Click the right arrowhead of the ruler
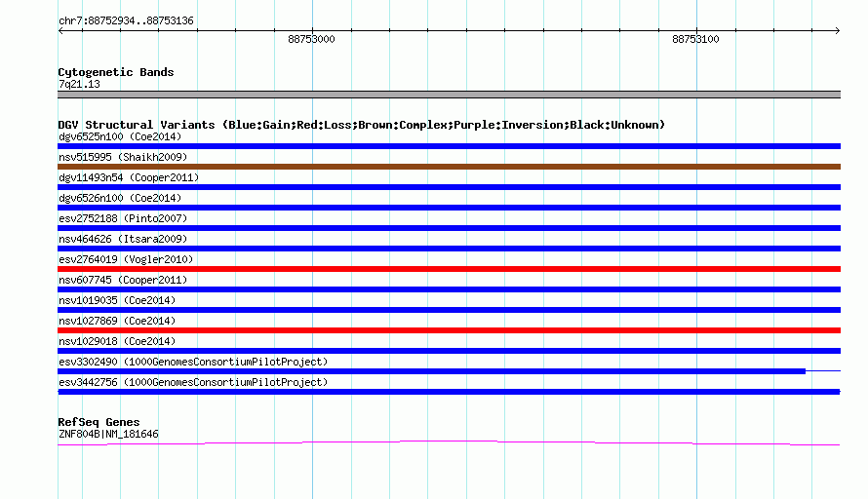The width and height of the screenshot is (868, 499). click(838, 31)
